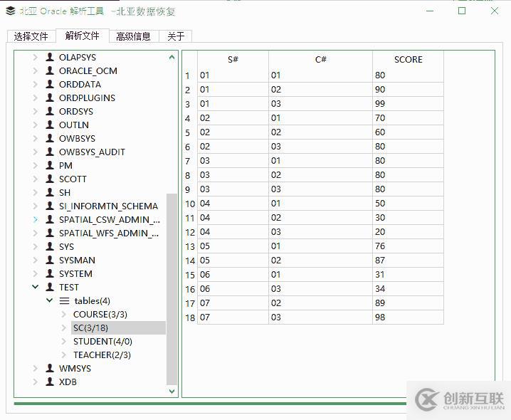511x420 pixels.
Task: Click user icon beside SPATIAL_WFS_ADMIN_...
Action: pos(50,233)
